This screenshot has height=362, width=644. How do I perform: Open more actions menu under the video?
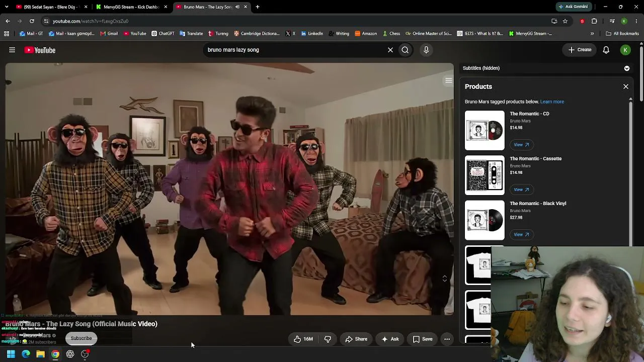click(x=447, y=339)
